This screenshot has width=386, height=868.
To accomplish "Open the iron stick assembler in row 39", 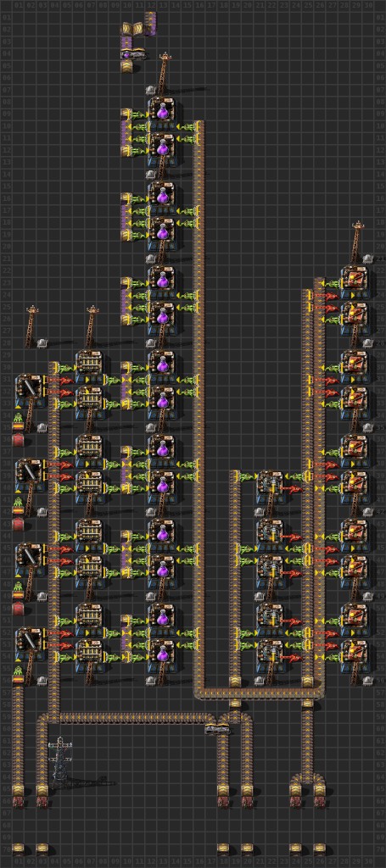I will pyautogui.click(x=29, y=473).
